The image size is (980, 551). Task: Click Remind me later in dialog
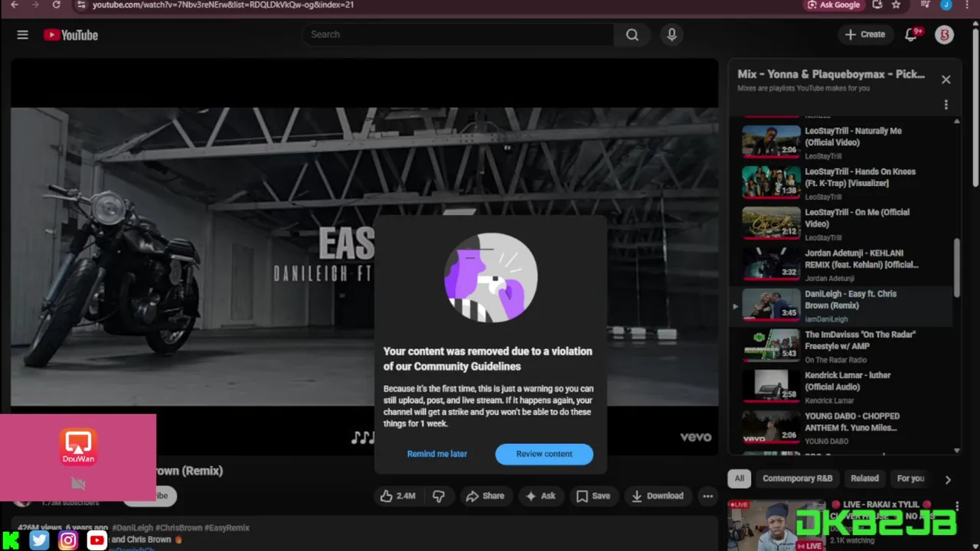click(x=437, y=454)
